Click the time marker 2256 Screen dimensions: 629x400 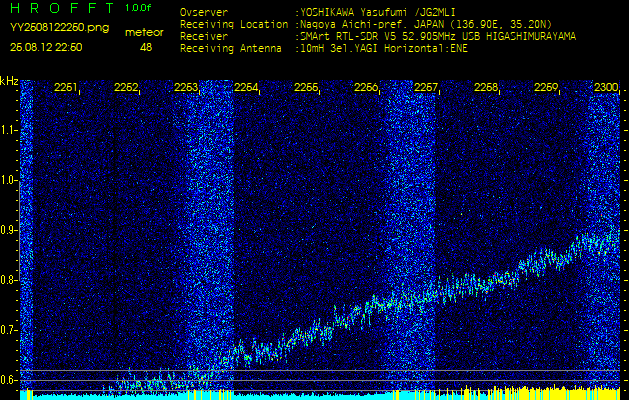click(x=365, y=87)
